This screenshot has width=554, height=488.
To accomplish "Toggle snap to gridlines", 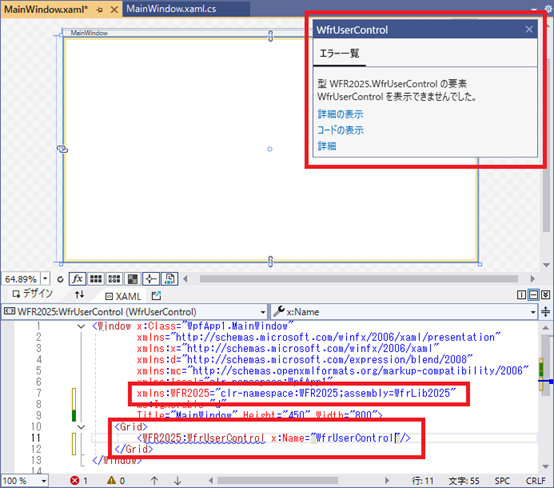I will pyautogui.click(x=114, y=279).
